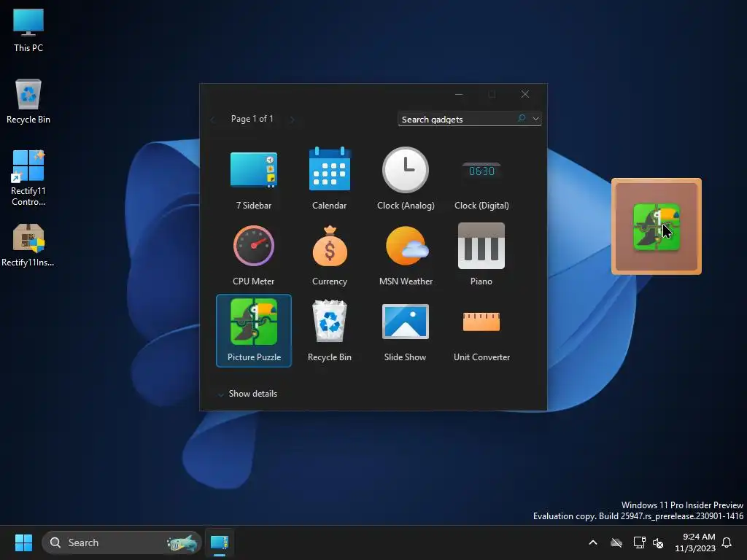Close the gadget gallery window
Viewport: 747px width, 560px height.
(x=525, y=94)
